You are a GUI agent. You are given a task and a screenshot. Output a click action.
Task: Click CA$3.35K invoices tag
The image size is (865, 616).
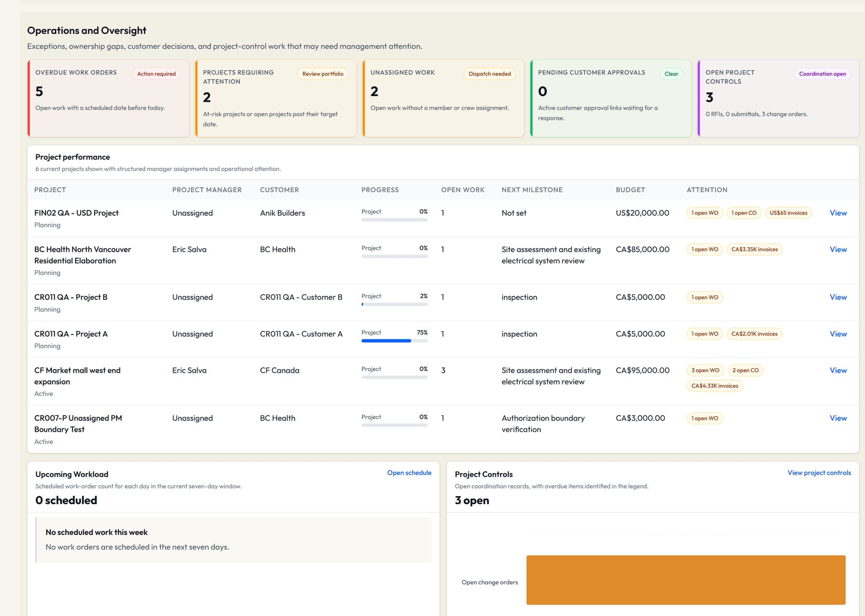754,250
